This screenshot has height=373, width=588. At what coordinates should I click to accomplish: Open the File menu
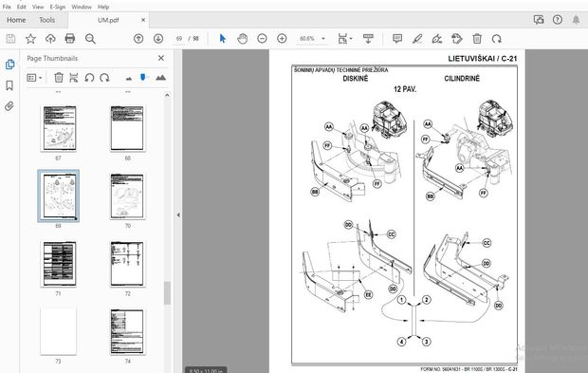pyautogui.click(x=7, y=7)
